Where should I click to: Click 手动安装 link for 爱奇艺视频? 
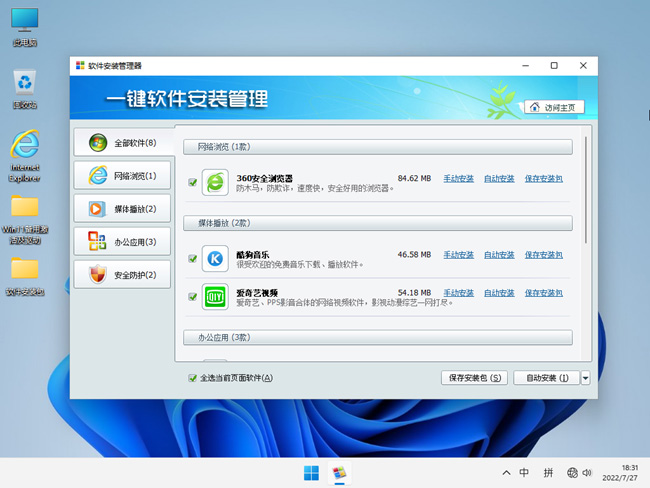[x=458, y=293]
